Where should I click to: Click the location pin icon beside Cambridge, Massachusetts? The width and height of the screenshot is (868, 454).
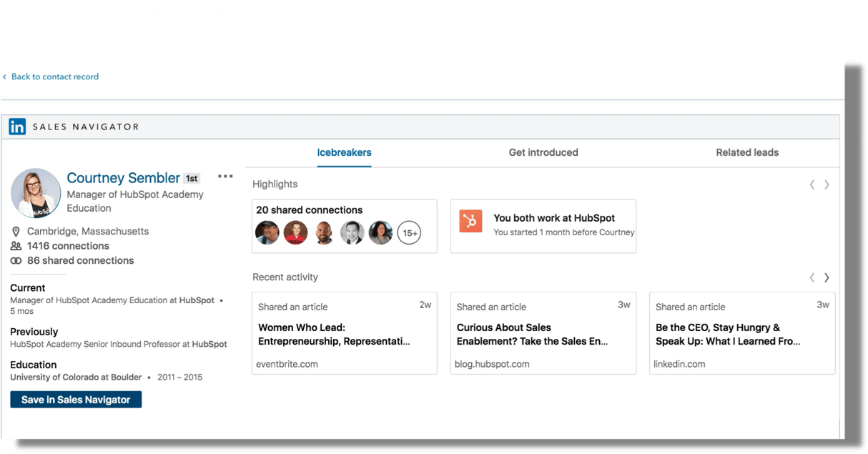pos(16,231)
